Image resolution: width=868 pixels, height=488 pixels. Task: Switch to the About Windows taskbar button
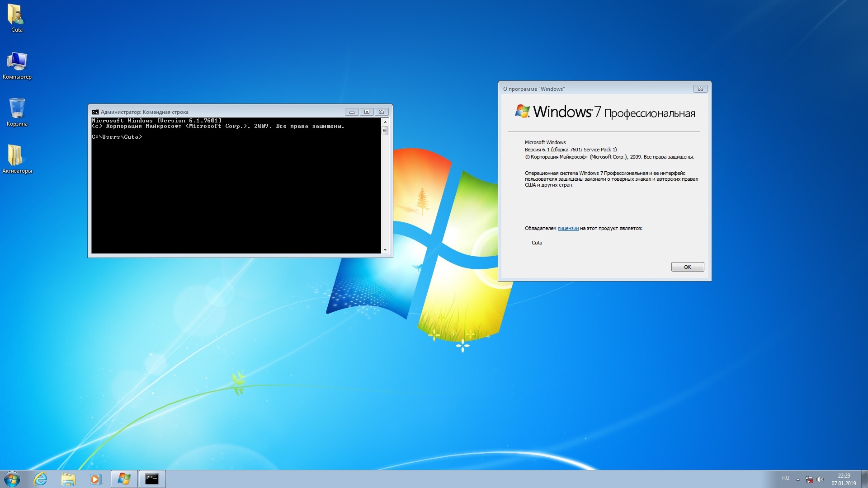tap(124, 479)
